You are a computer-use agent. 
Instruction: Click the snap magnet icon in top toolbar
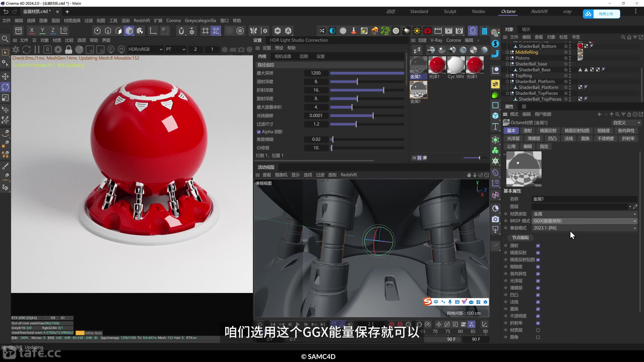click(181, 31)
